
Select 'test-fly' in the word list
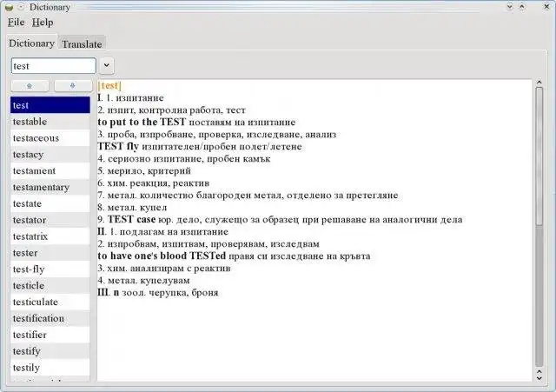click(50, 269)
